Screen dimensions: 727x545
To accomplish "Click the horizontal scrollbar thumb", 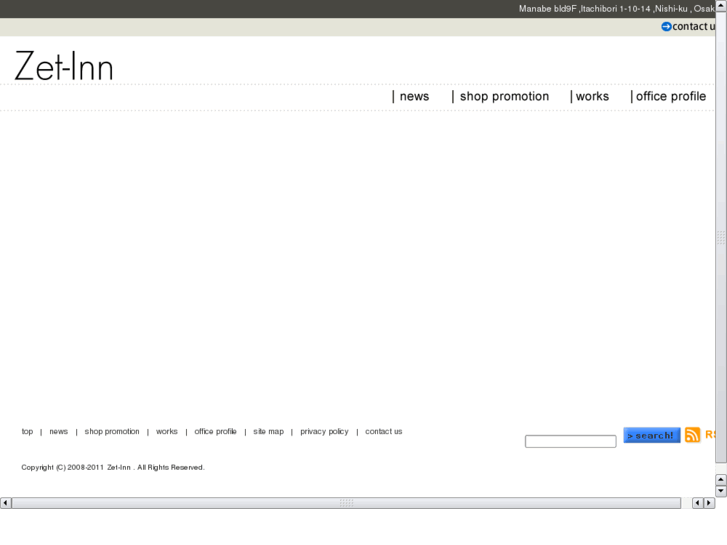I will (346, 503).
